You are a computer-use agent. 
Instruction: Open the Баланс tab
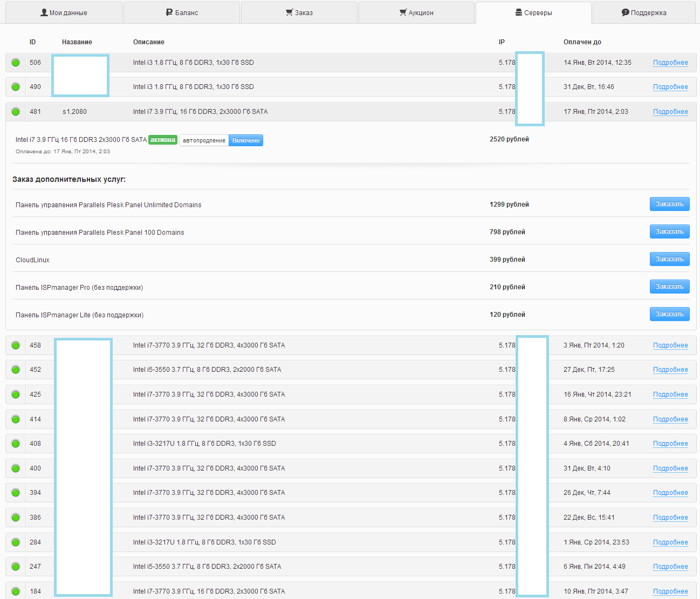point(182,12)
